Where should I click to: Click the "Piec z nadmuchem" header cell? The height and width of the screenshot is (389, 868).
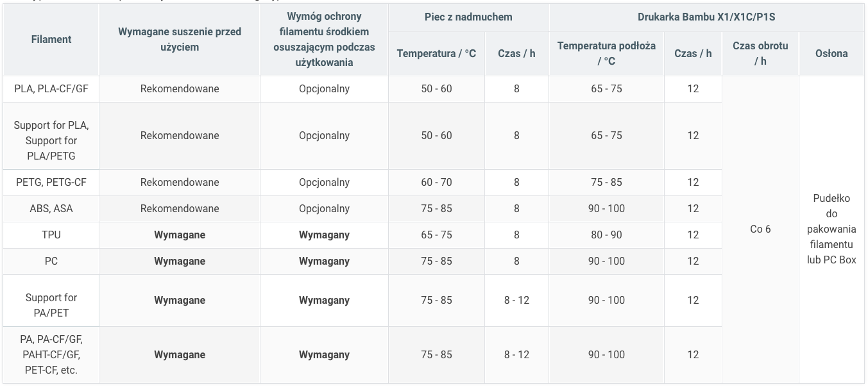[x=468, y=17]
